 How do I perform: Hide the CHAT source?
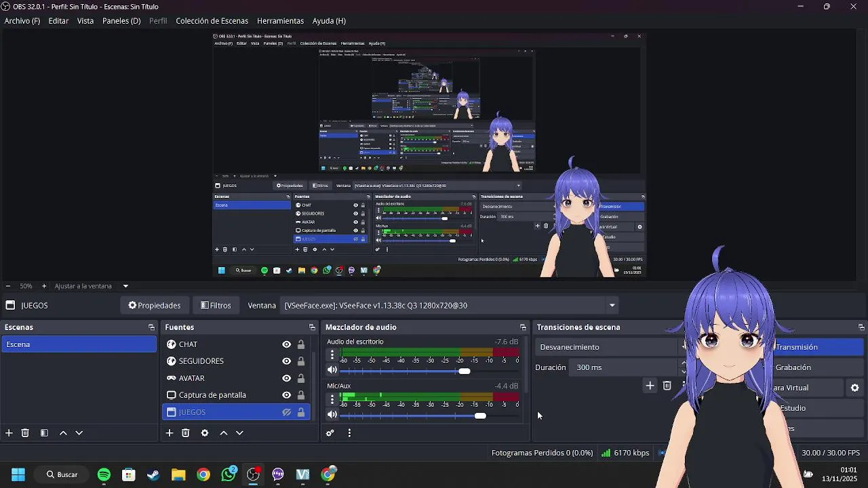pyautogui.click(x=287, y=344)
